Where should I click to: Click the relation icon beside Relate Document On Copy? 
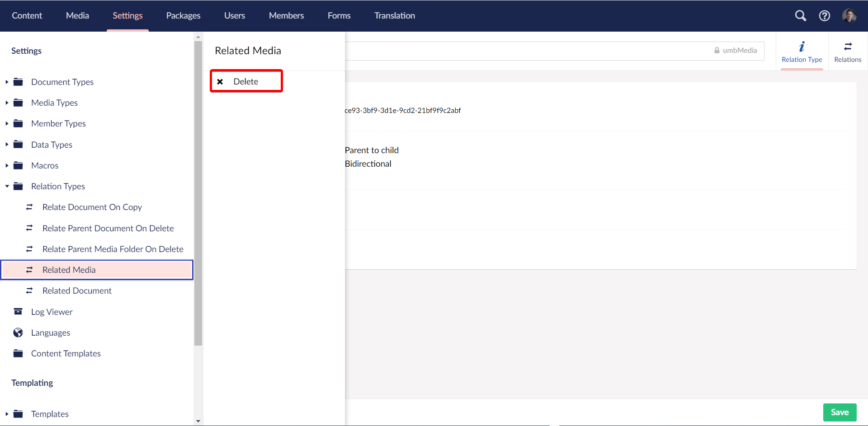point(29,206)
